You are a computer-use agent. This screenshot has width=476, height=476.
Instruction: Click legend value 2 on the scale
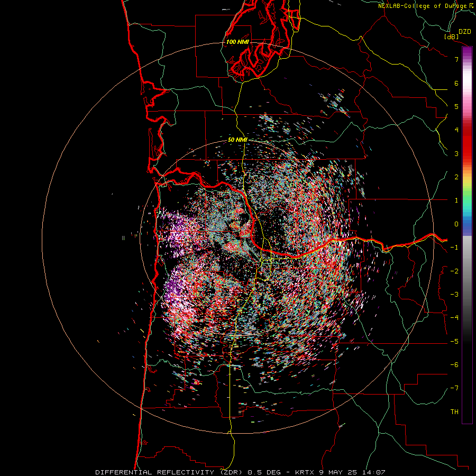point(456,177)
